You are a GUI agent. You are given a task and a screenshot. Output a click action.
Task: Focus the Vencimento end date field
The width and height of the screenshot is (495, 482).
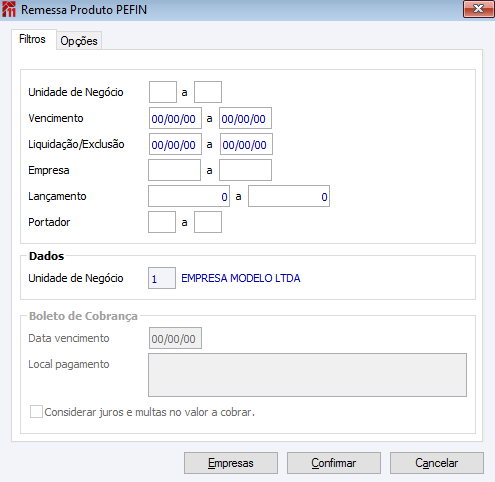(x=245, y=118)
